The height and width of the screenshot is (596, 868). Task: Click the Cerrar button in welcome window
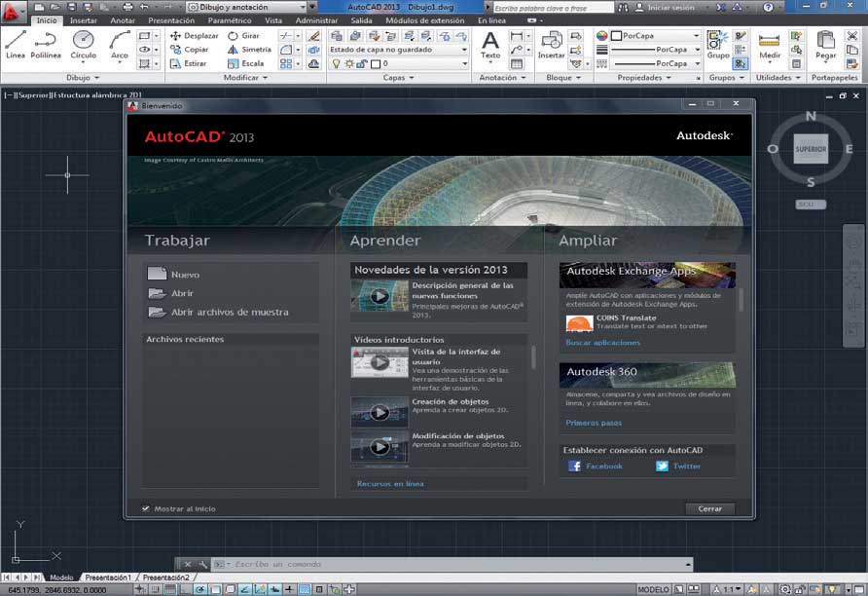(709, 508)
